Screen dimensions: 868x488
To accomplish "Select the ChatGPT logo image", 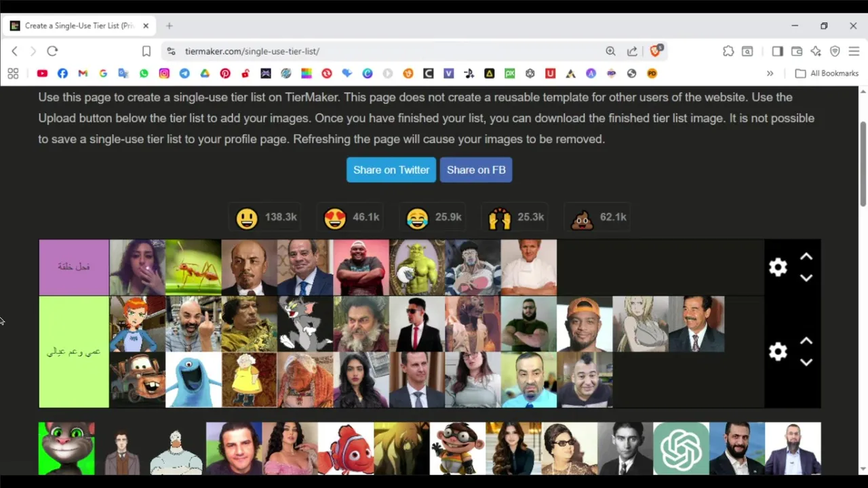I will click(x=681, y=449).
